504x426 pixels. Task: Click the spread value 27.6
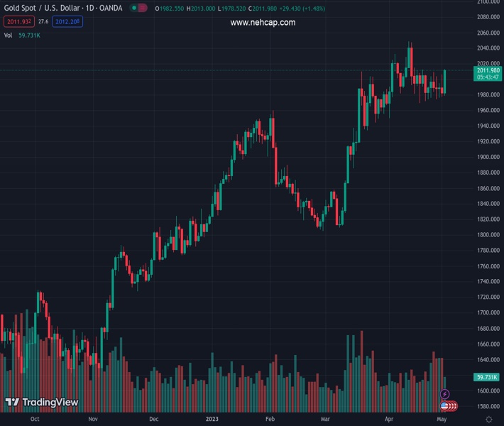pyautogui.click(x=42, y=22)
